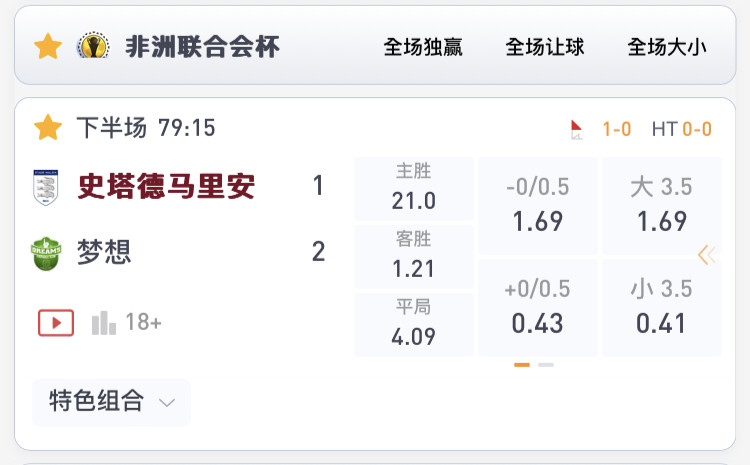Play live video stream of match
750x465 pixels.
[x=56, y=323]
